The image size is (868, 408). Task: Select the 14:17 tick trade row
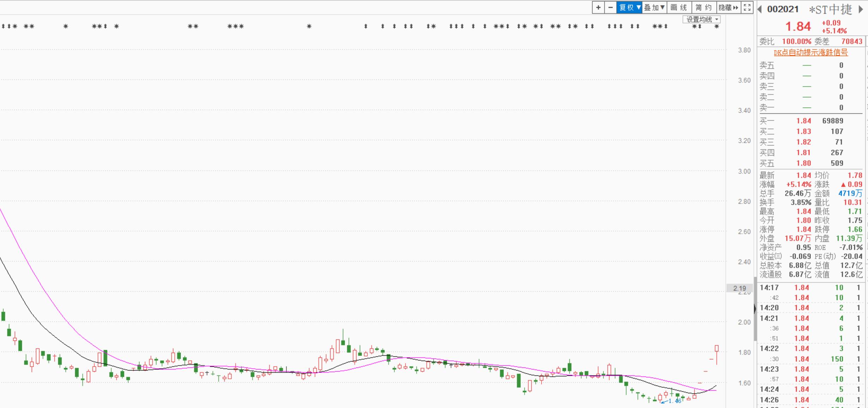click(811, 288)
